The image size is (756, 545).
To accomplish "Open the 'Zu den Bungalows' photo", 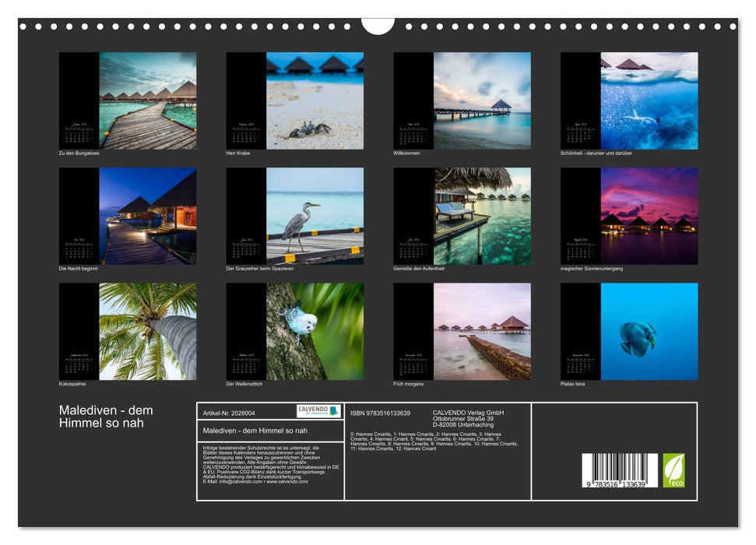I will 147,100.
